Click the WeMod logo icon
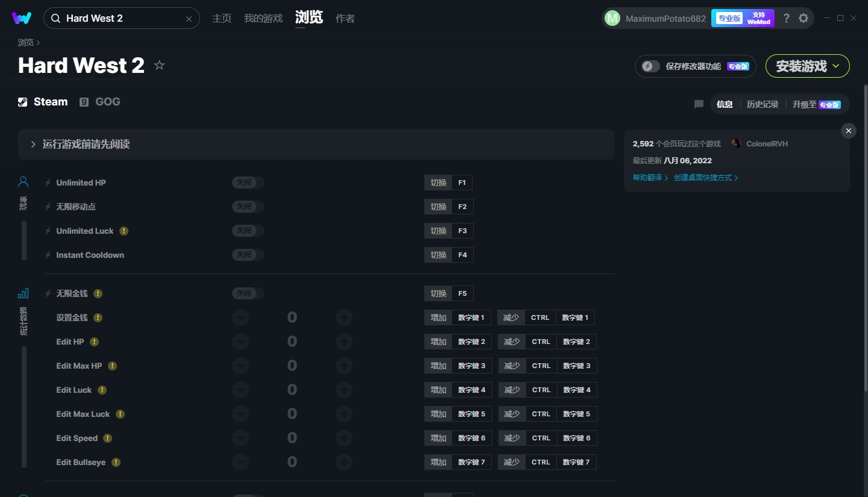Image resolution: width=868 pixels, height=497 pixels. coord(22,18)
